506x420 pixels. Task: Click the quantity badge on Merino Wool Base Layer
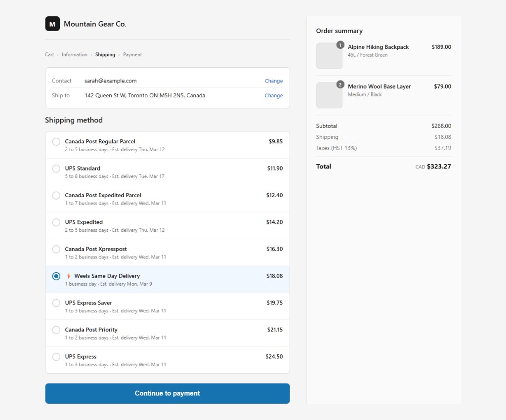click(340, 84)
